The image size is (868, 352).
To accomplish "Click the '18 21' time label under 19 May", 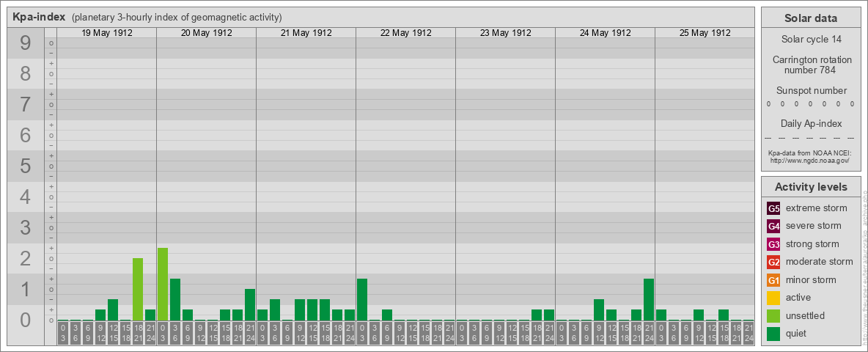I will pyautogui.click(x=138, y=333).
